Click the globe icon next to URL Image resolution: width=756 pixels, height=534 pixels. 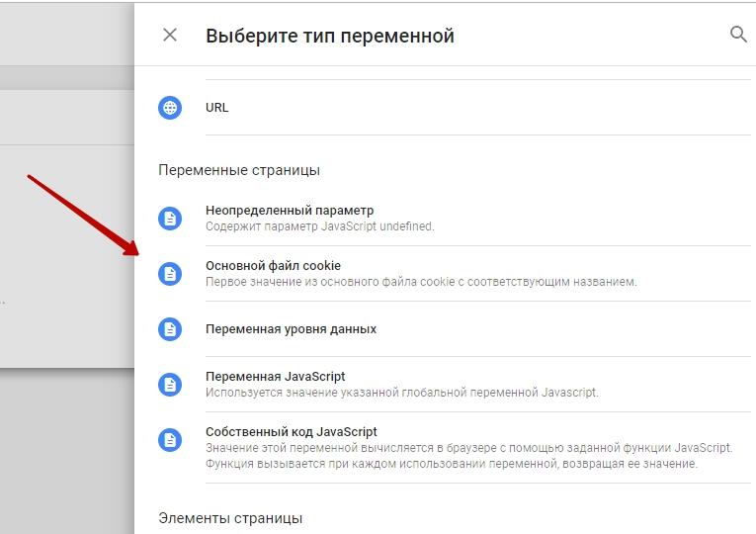click(170, 107)
